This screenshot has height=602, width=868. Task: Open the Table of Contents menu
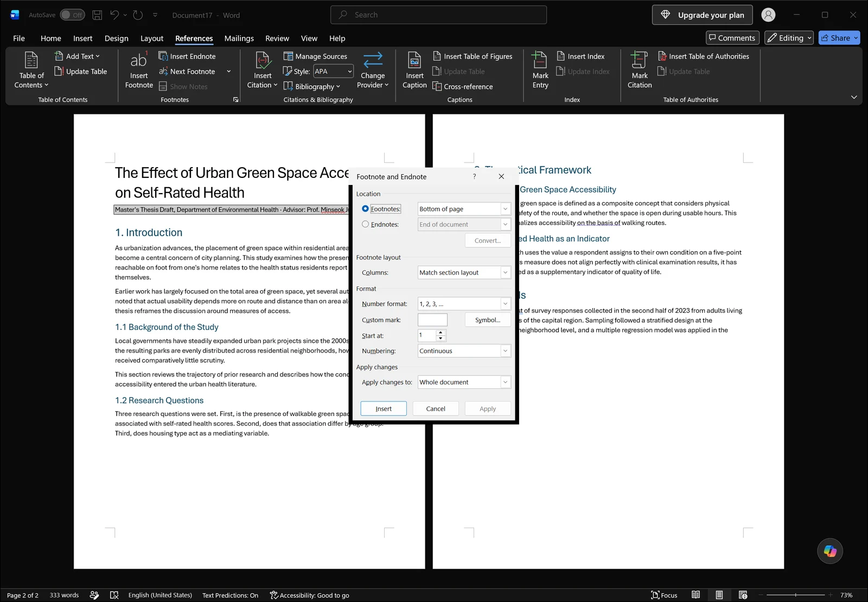31,69
